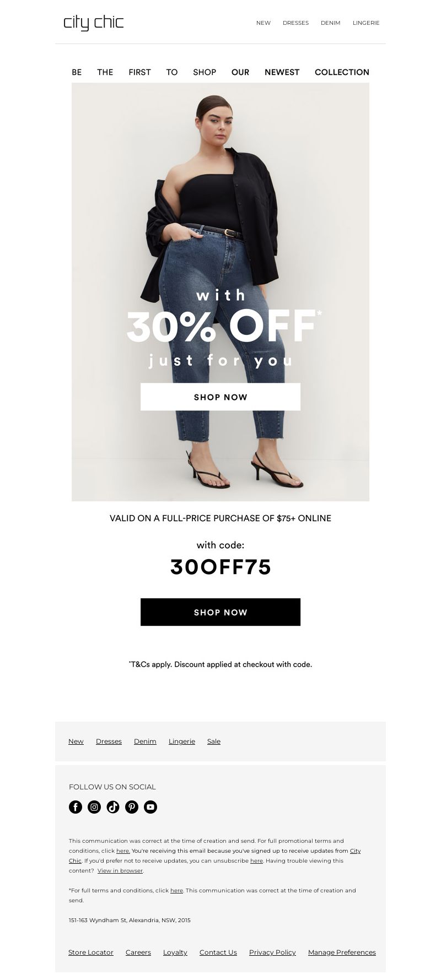The image size is (441, 980).
Task: Click the white SHOP NOW button on image
Action: 220,397
